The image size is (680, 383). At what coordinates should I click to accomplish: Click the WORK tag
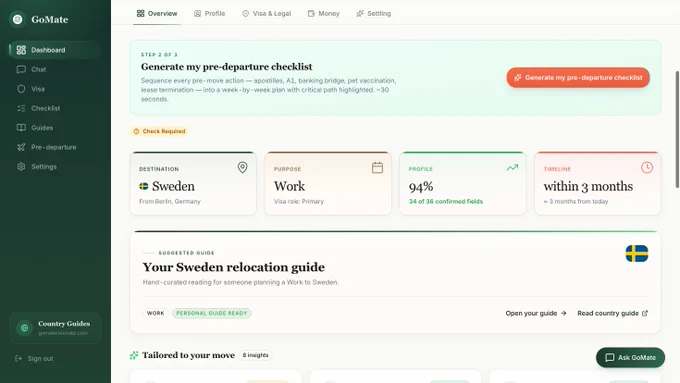(155, 313)
